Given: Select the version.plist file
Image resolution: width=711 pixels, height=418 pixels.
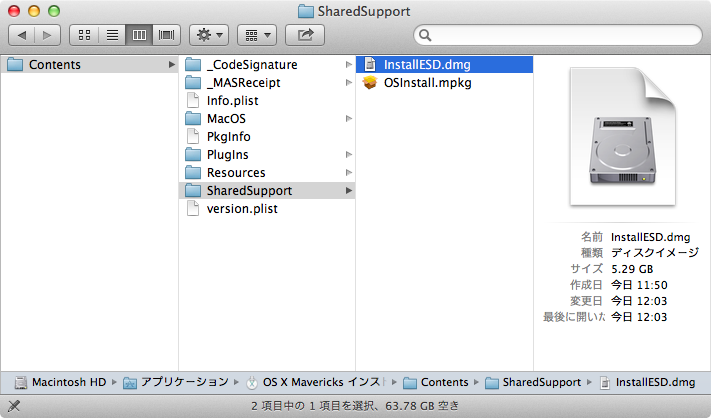Looking at the screenshot, I should 268,209.
